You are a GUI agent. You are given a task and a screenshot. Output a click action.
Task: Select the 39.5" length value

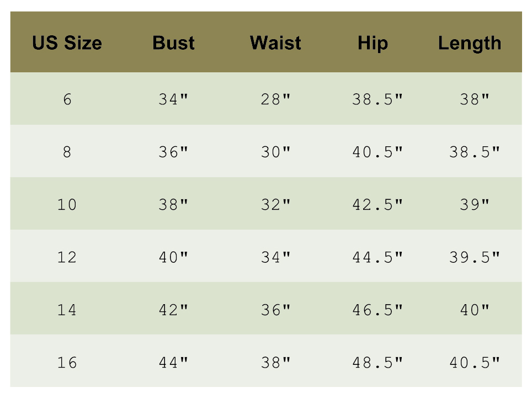475,257
